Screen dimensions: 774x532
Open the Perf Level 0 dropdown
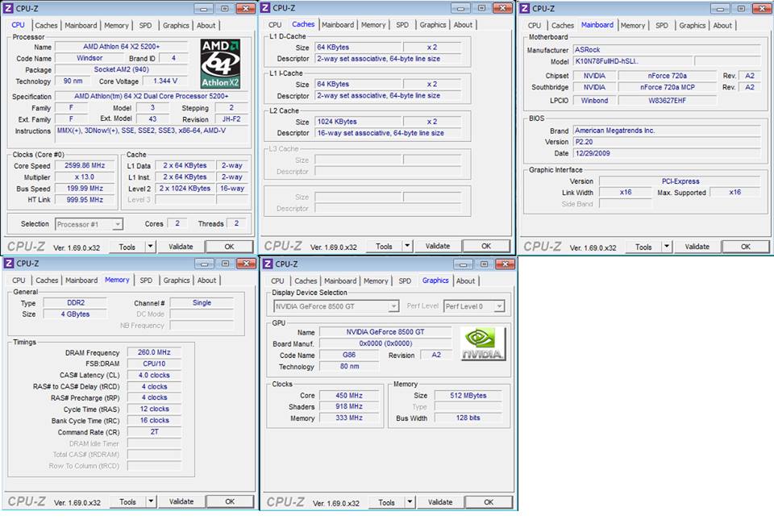click(500, 306)
